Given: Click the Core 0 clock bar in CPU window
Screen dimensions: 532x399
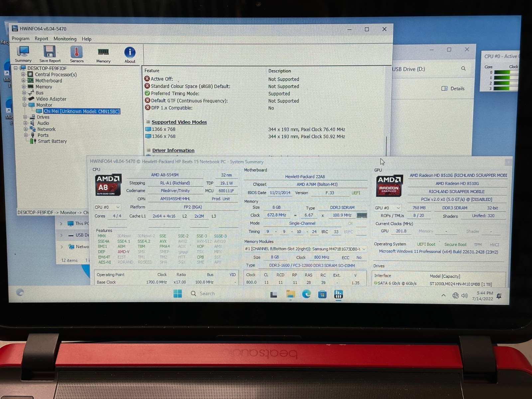Looking at the screenshot, I should click(505, 72).
